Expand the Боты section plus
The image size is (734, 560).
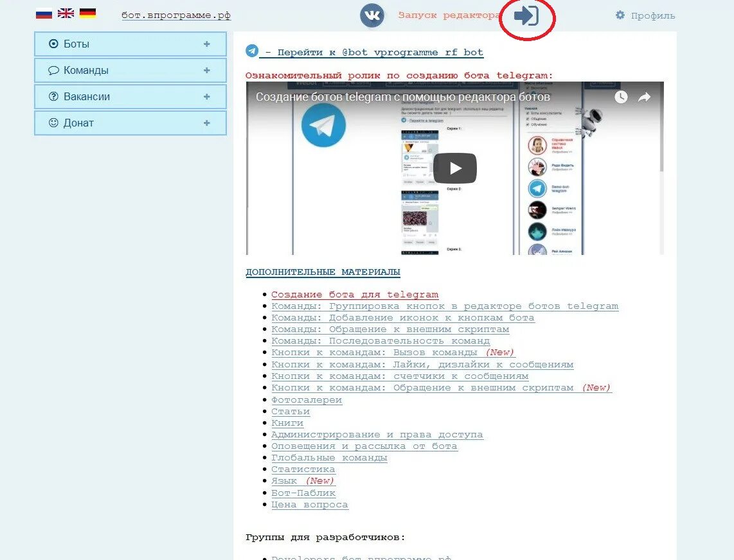206,44
